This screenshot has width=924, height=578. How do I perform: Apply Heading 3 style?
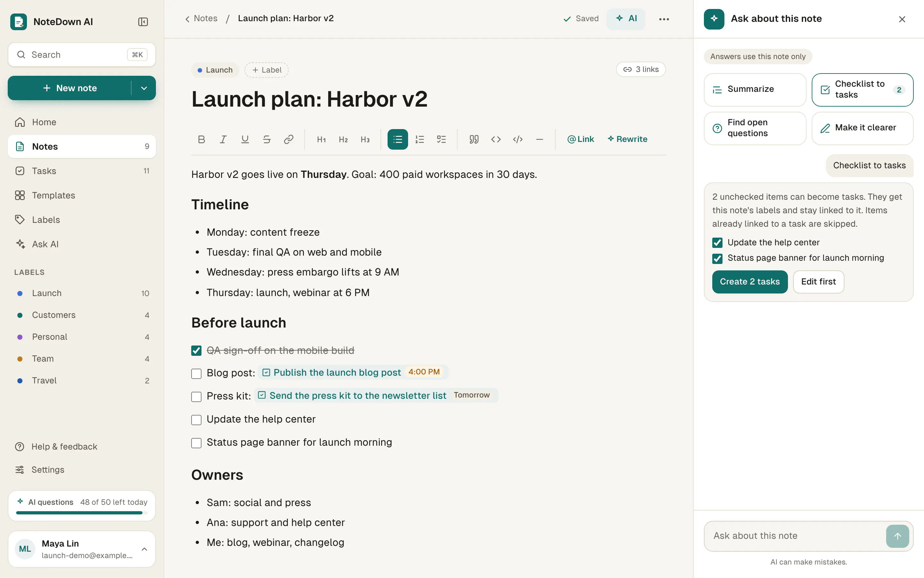click(x=365, y=139)
